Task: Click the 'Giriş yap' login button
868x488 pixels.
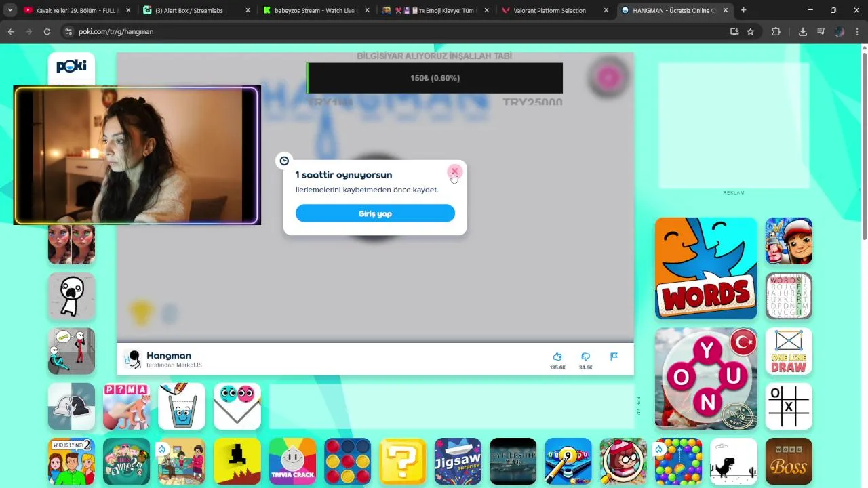Action: pyautogui.click(x=375, y=213)
